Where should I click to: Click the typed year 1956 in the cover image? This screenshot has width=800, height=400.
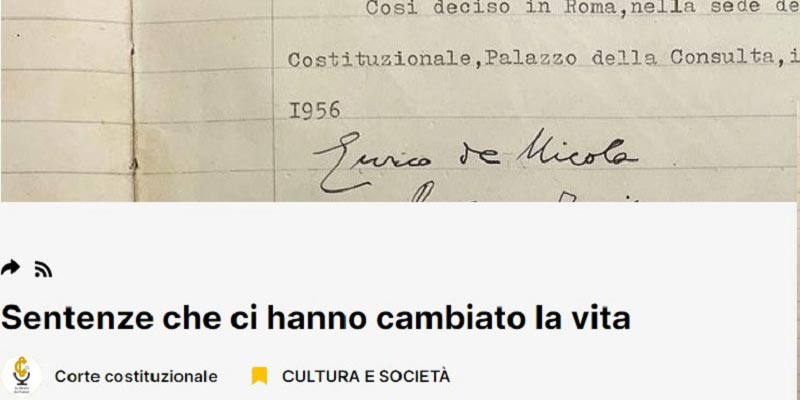314,110
